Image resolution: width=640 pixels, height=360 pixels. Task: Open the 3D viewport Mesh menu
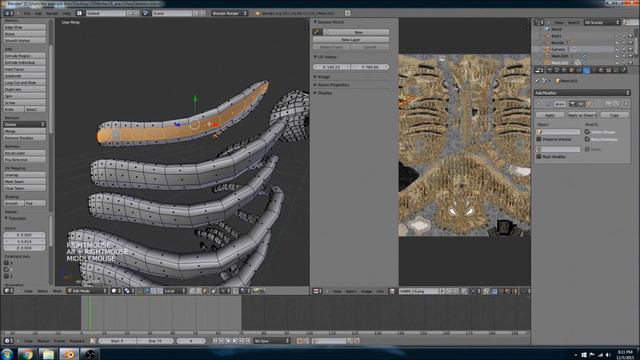tap(57, 291)
